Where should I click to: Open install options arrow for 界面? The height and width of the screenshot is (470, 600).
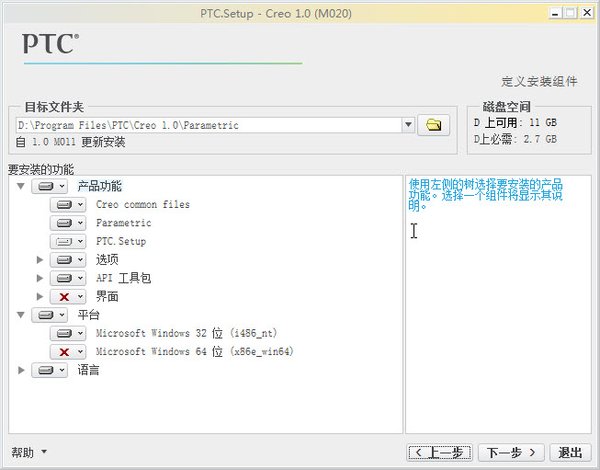[x=80, y=297]
